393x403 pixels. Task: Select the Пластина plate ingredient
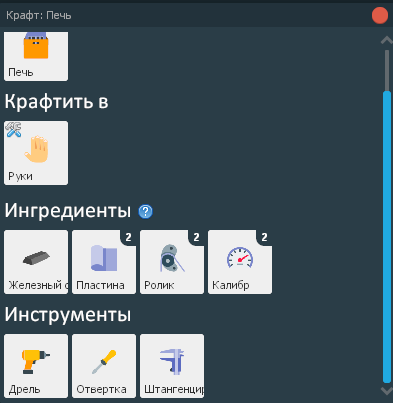(104, 262)
